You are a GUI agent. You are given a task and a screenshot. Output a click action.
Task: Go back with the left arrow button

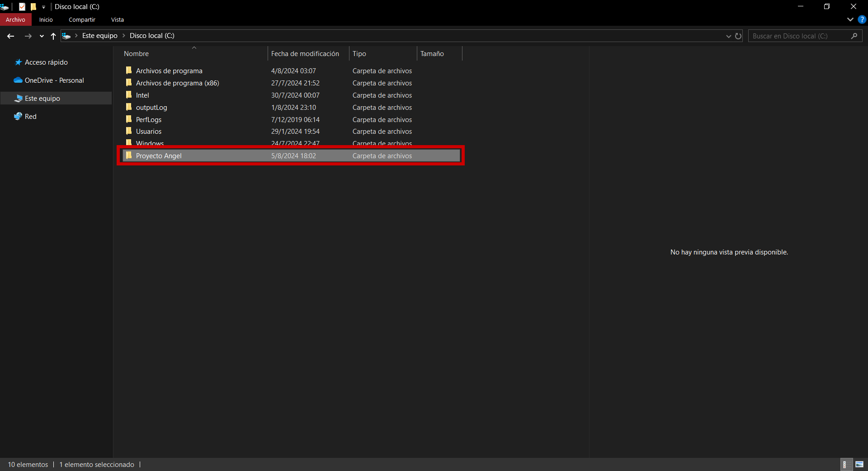point(11,36)
